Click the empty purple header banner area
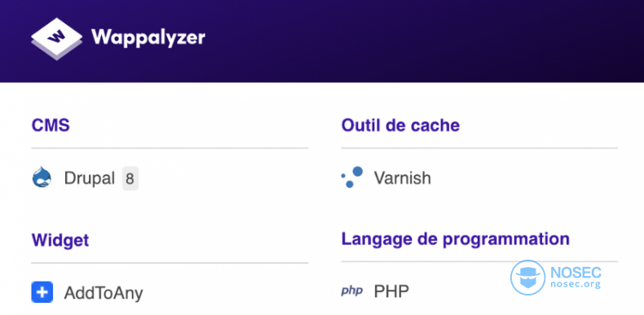Screen dimensions: 644x315 coord(423,41)
